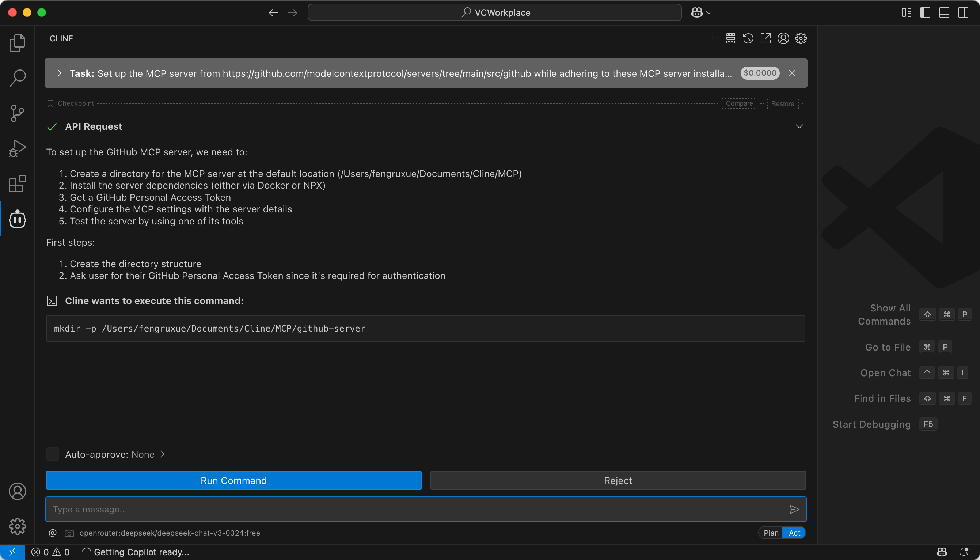Reject the proposed command
980x560 pixels.
point(617,480)
